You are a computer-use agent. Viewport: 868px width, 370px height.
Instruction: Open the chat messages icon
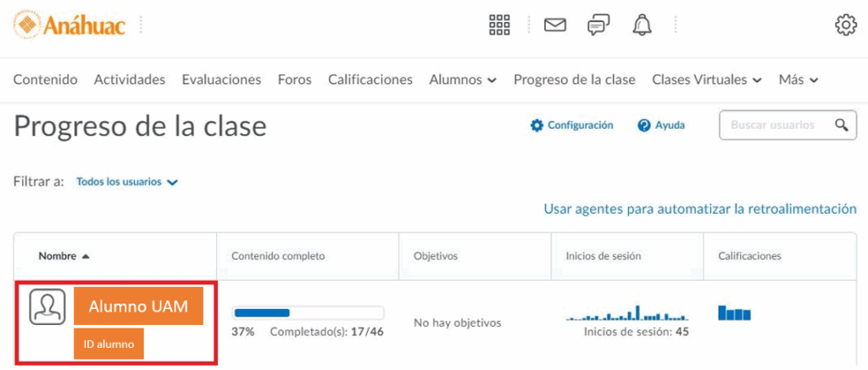tap(598, 25)
